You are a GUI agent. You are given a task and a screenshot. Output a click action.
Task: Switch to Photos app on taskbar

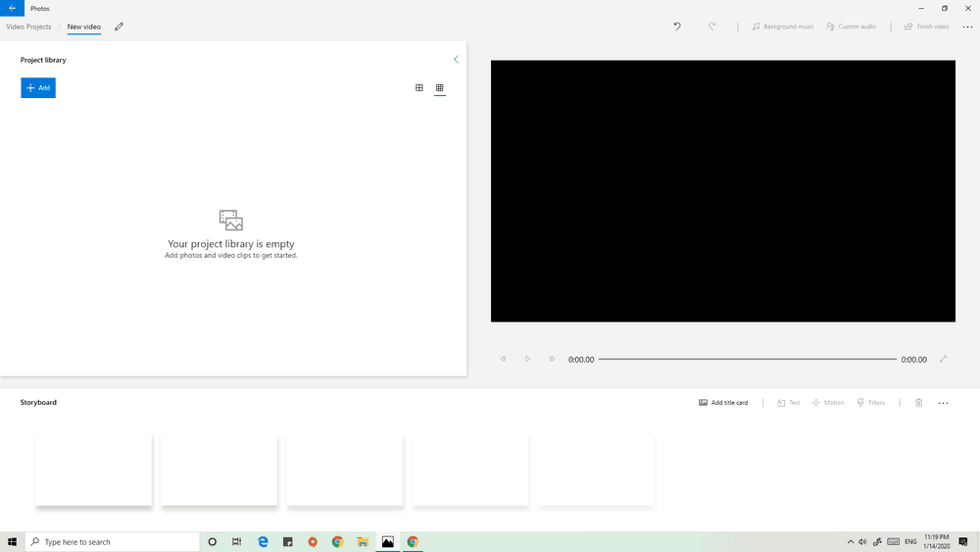click(x=387, y=542)
